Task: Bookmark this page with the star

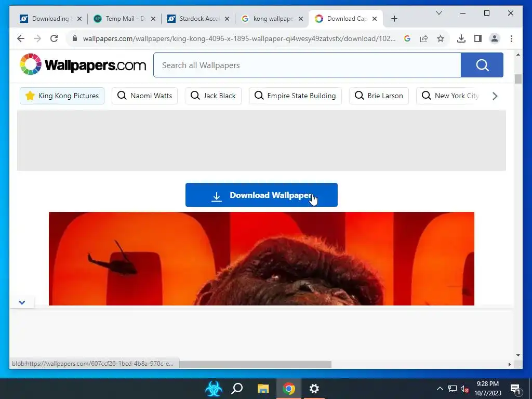Action: click(x=441, y=38)
